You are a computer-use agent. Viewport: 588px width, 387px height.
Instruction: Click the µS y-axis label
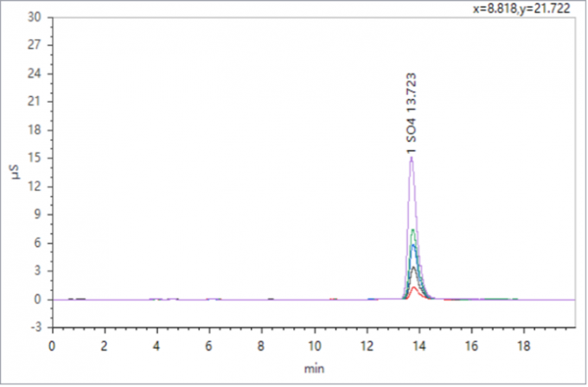[x=16, y=172]
